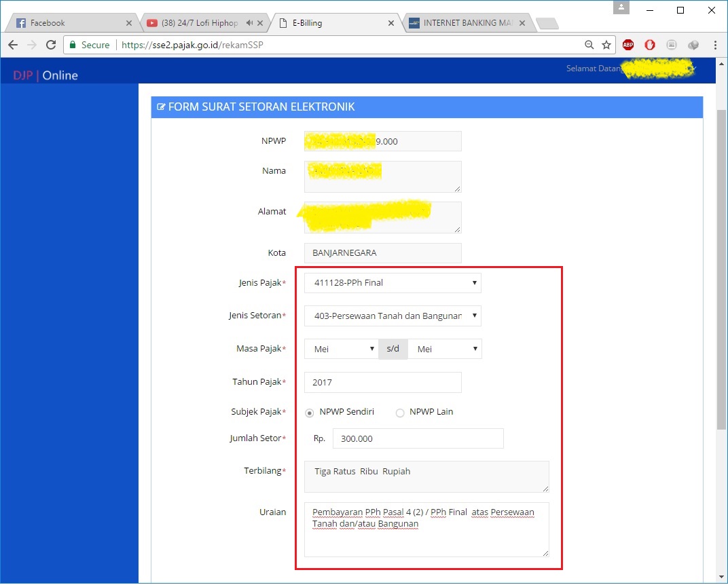Switch to the Internet Banking tab

(x=468, y=22)
